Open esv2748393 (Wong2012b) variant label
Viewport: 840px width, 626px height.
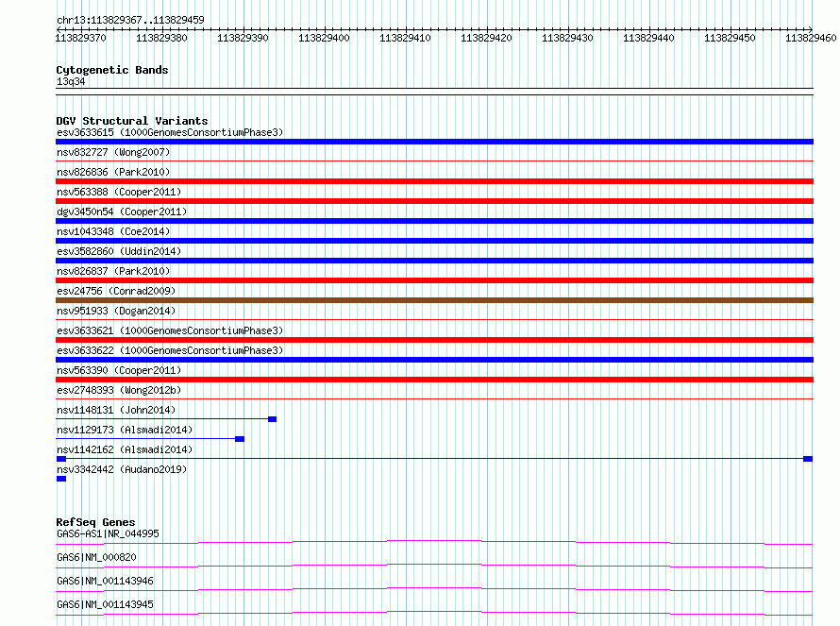click(119, 390)
